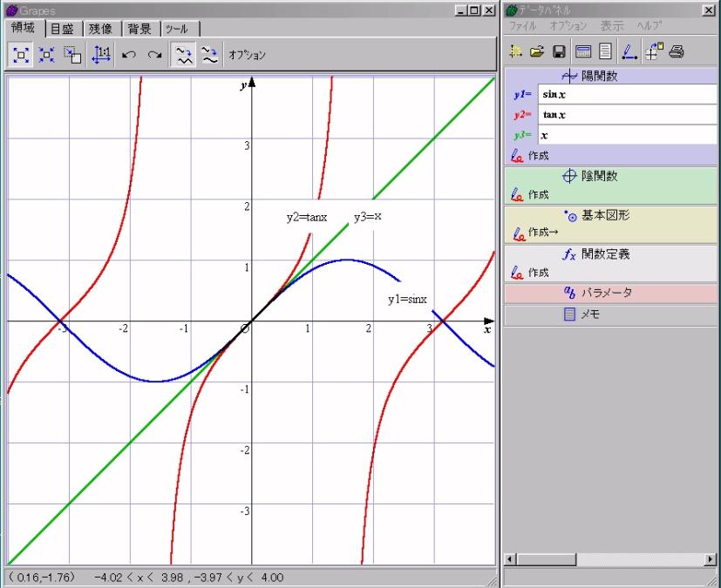Click the 関数定義 section header
This screenshot has height=588, width=721.
tap(610, 254)
